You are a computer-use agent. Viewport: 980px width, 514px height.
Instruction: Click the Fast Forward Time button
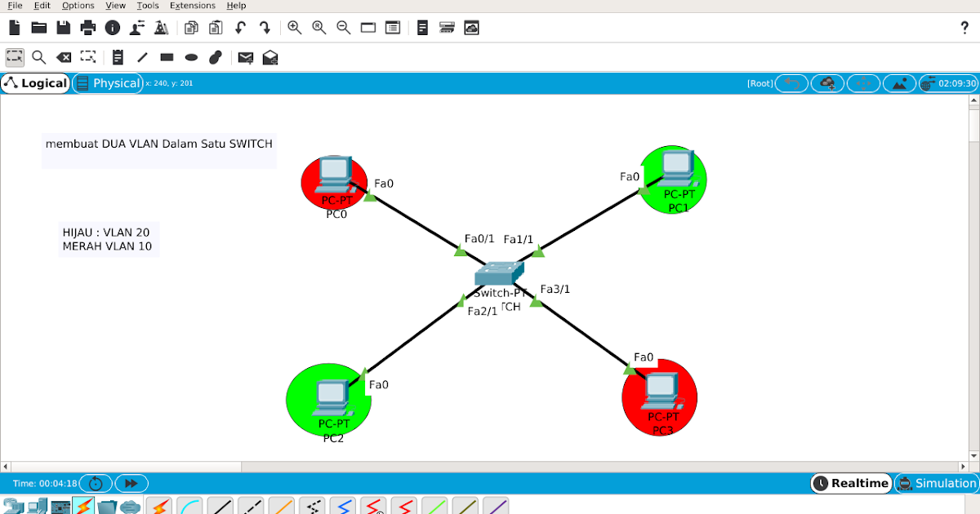click(x=131, y=482)
